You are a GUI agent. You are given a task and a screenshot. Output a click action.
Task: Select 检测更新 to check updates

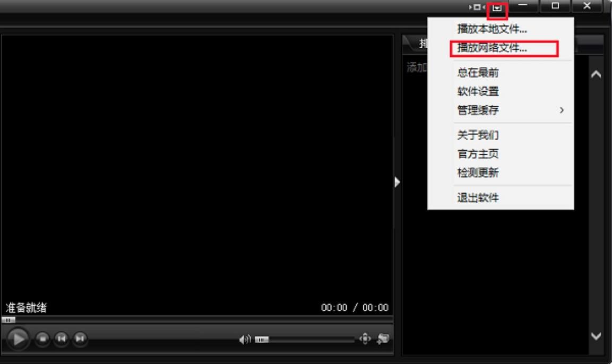(478, 172)
